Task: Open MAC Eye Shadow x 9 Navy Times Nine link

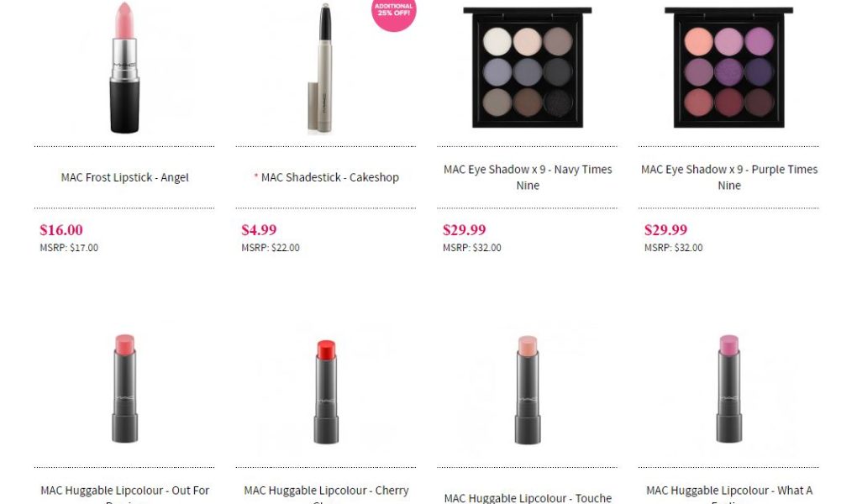Action: (x=528, y=177)
